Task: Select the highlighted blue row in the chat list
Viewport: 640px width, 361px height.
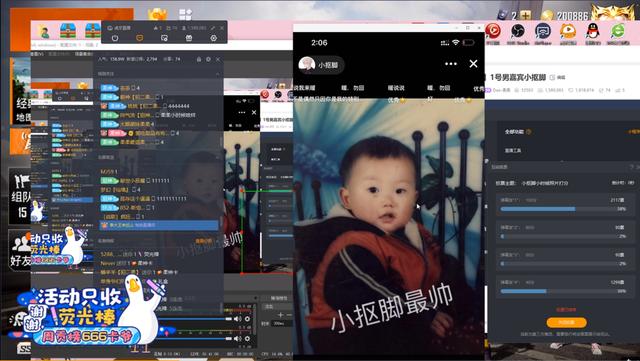Action: (x=159, y=225)
